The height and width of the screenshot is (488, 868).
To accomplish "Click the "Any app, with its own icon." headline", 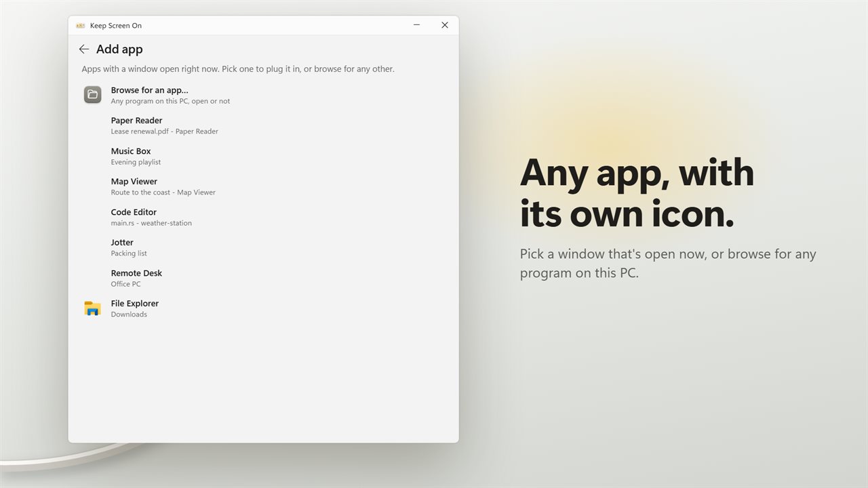I will point(637,192).
